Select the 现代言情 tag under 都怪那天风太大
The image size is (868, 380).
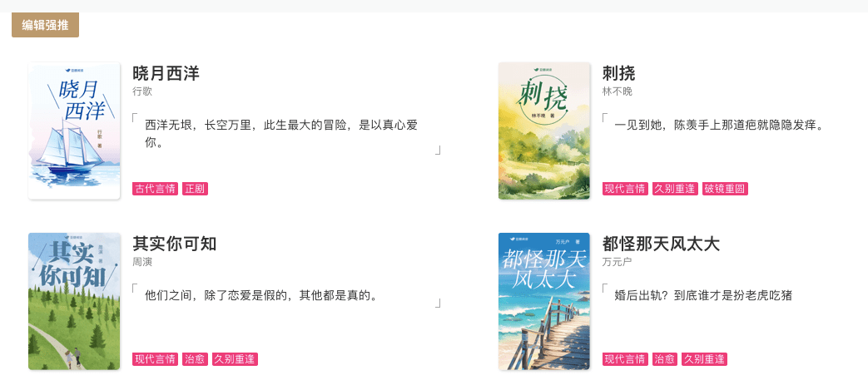(x=625, y=359)
